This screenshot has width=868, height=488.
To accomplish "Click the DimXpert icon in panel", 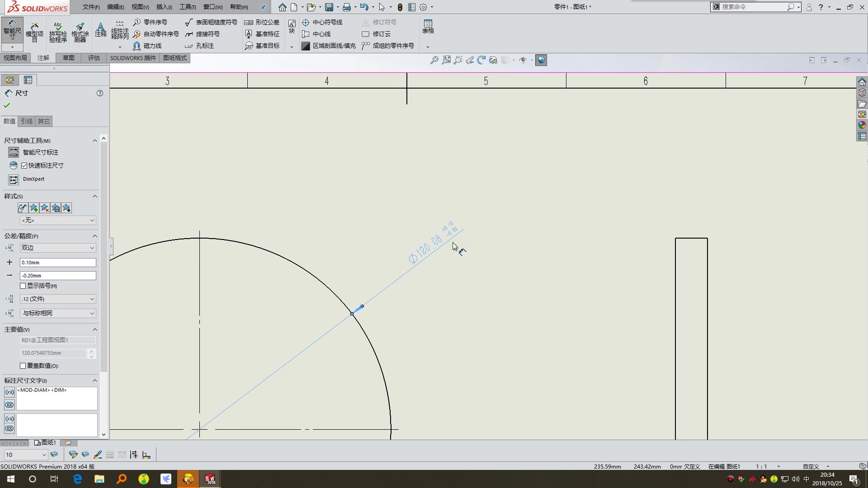I will tap(14, 179).
